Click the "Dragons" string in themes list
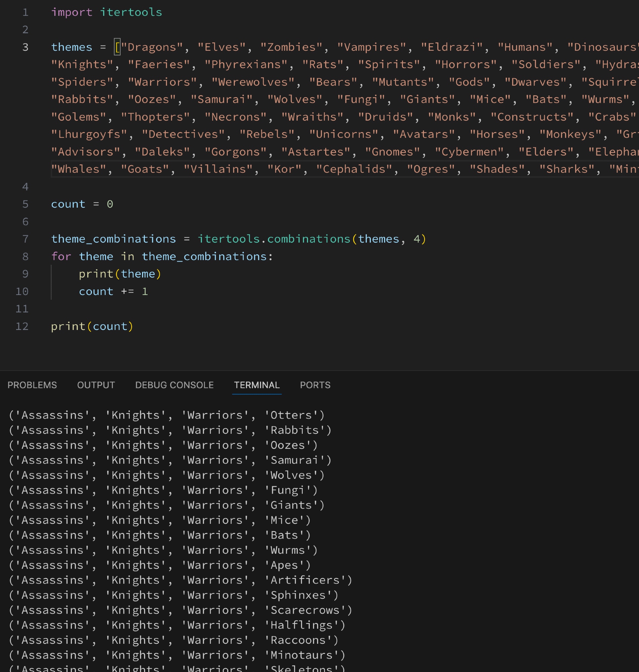 click(152, 47)
